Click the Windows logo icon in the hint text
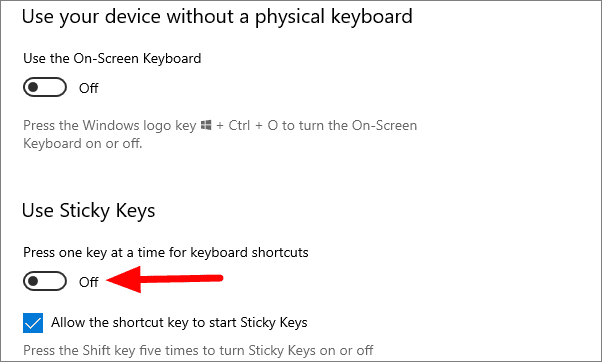This screenshot has width=602, height=362. [x=206, y=125]
